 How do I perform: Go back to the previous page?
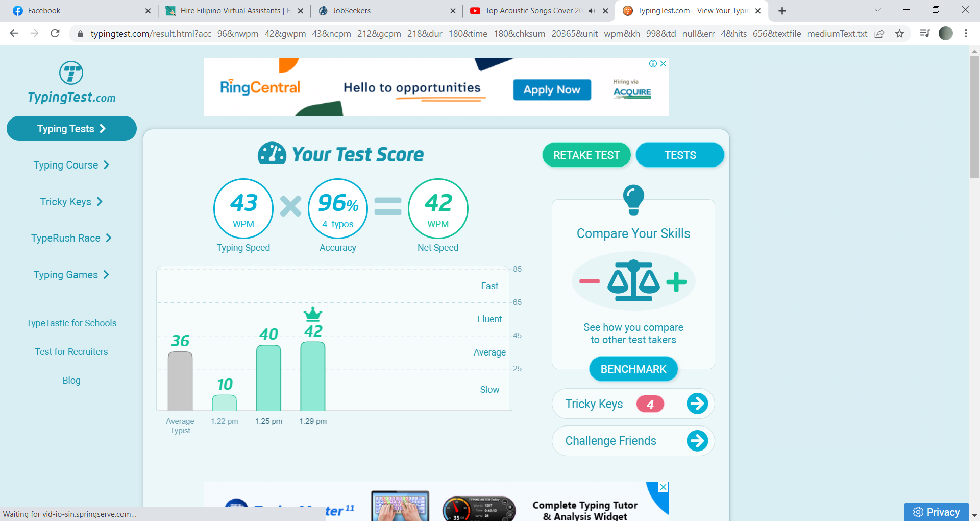click(14, 33)
